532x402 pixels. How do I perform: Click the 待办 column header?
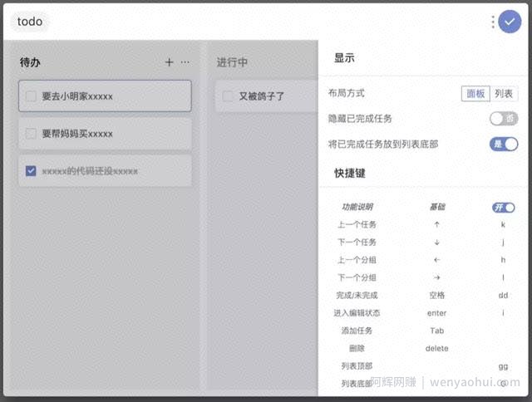[x=30, y=62]
